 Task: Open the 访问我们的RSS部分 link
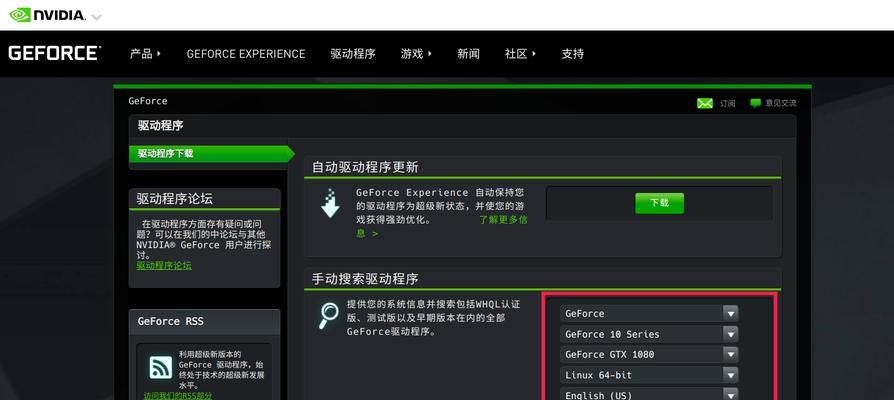178,395
